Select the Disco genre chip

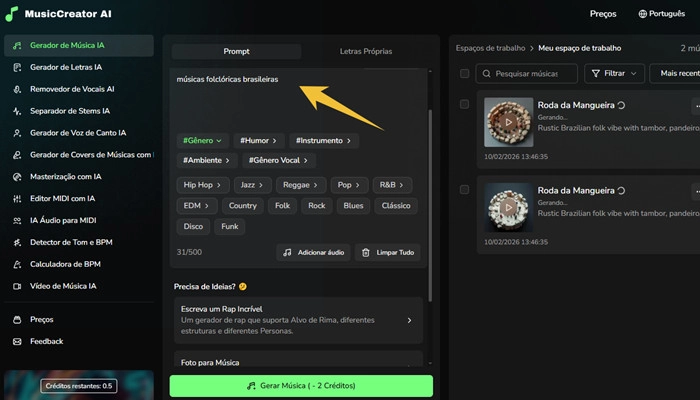coord(193,226)
